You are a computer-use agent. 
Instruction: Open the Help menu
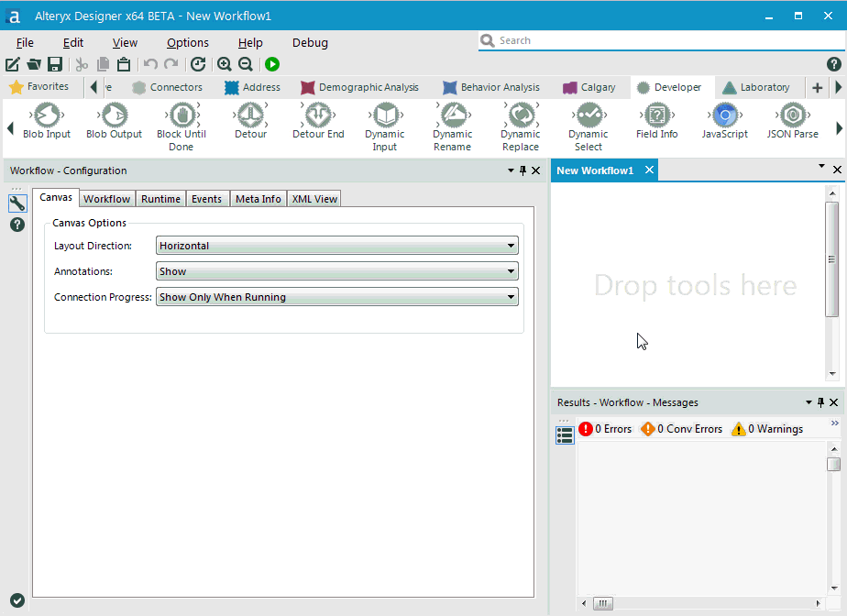click(x=250, y=42)
